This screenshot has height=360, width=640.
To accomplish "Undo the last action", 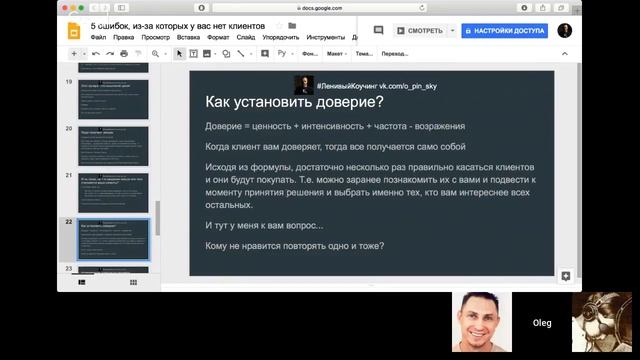I will click(96, 53).
